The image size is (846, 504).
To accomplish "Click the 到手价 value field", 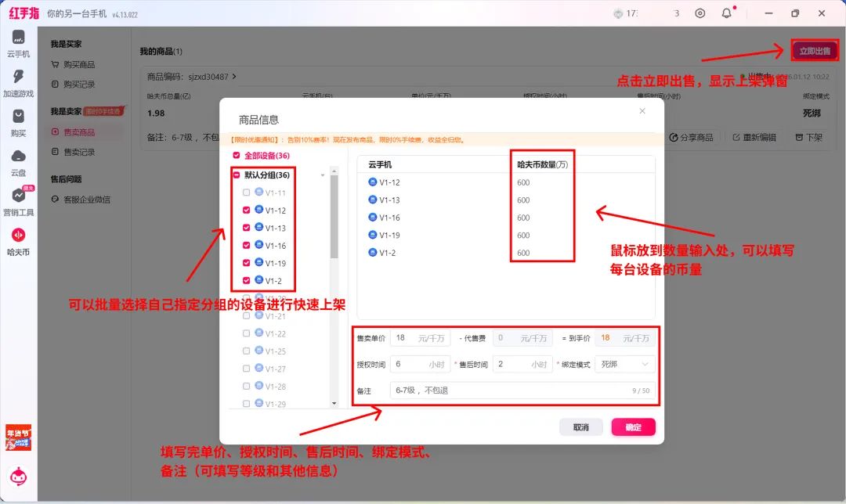I will pos(625,338).
